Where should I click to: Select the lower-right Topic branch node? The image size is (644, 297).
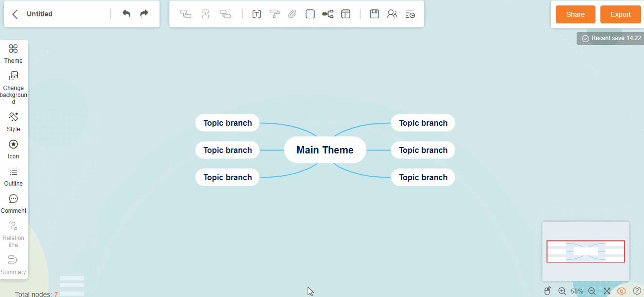click(x=423, y=177)
